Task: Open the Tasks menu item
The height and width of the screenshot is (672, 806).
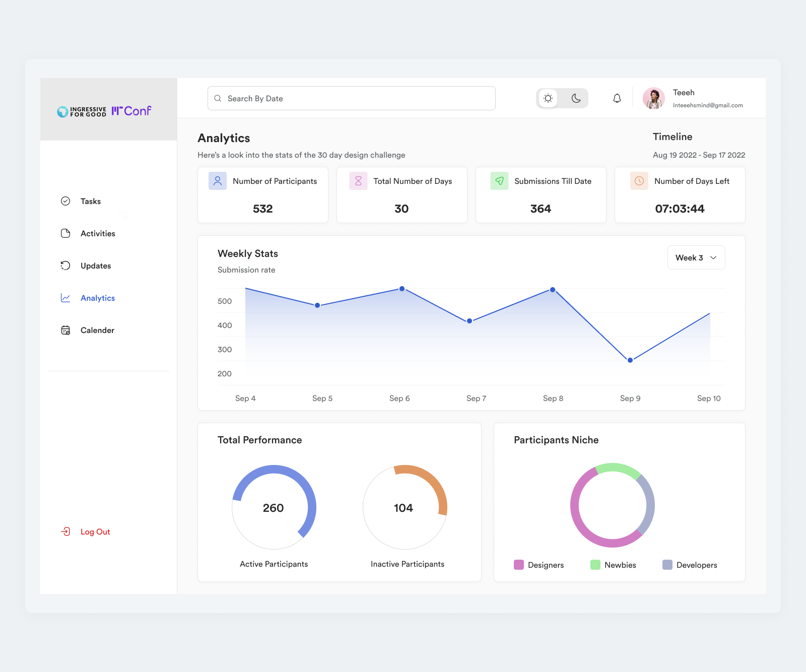Action: 91,201
